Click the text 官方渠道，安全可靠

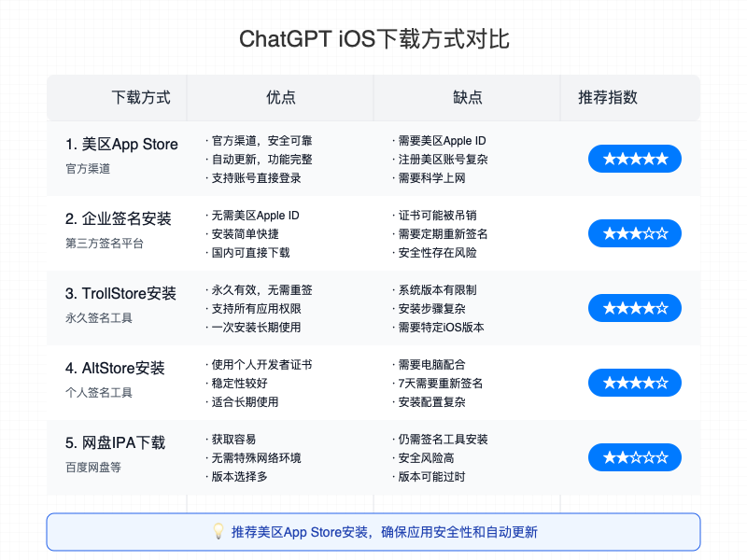coord(261,141)
